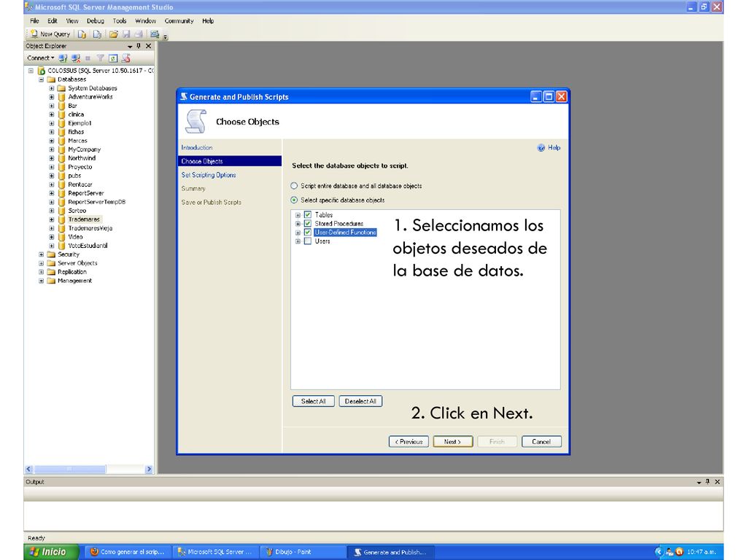Open the Community menu
The width and height of the screenshot is (747, 560).
179,21
